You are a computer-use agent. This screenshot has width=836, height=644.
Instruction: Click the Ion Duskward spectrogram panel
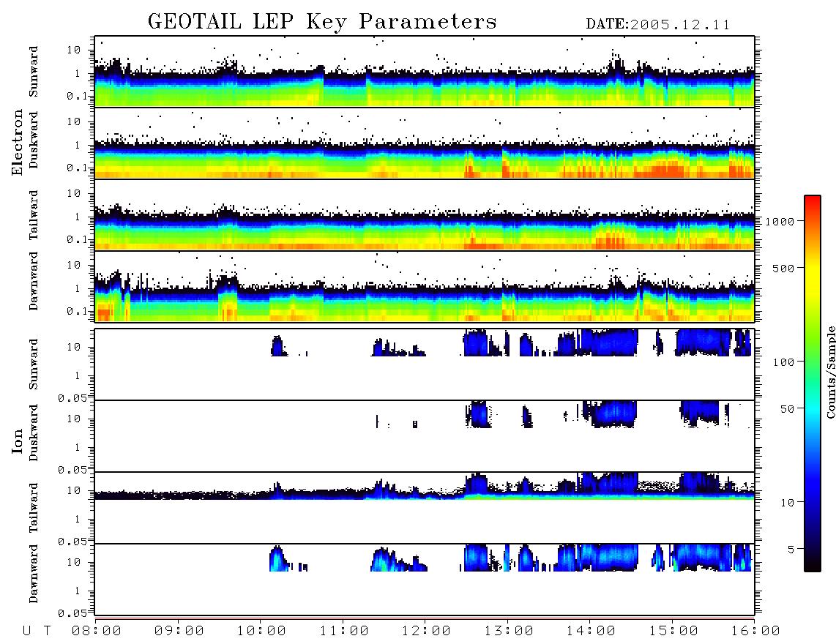coord(425,436)
